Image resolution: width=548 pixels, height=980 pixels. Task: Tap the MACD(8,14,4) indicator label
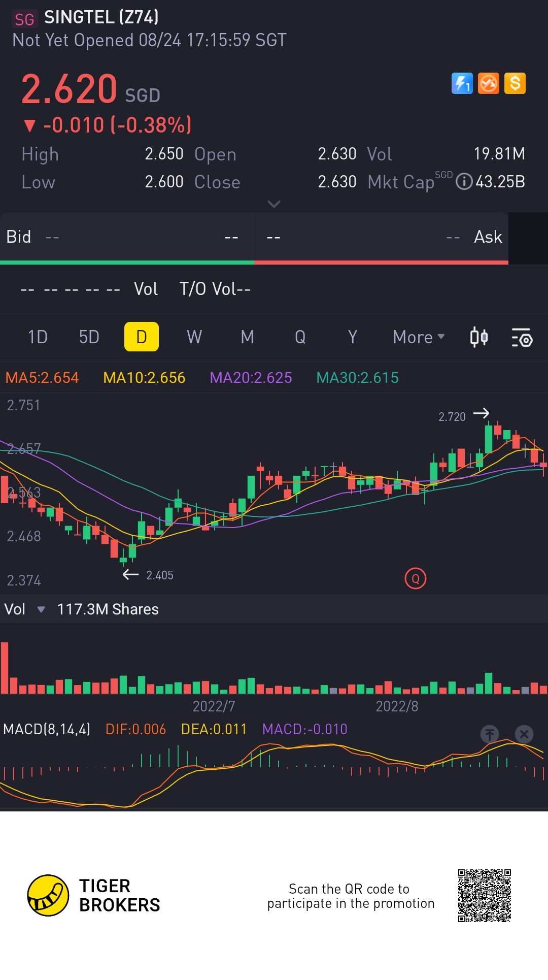(x=47, y=730)
